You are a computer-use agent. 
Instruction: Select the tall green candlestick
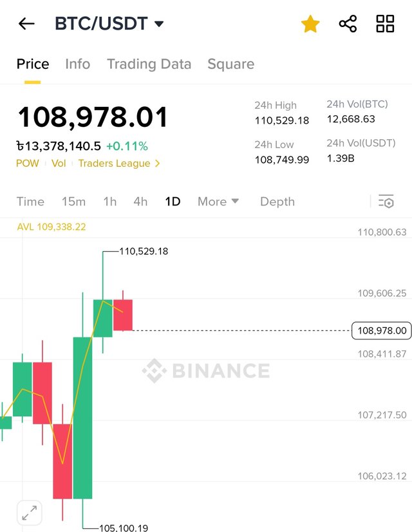click(x=82, y=417)
